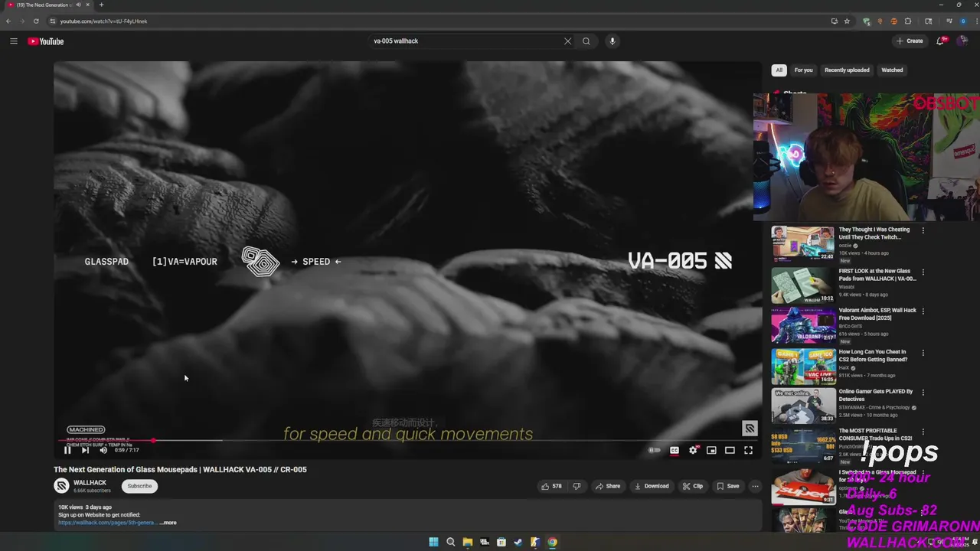This screenshot has width=980, height=551.
Task: Toggle the autoplay switch in player
Action: point(655,450)
